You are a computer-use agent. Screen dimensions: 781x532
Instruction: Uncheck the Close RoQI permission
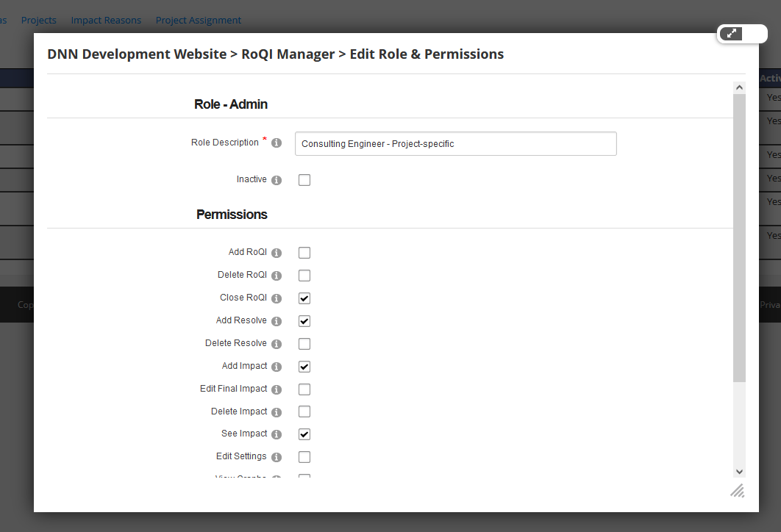(x=304, y=298)
